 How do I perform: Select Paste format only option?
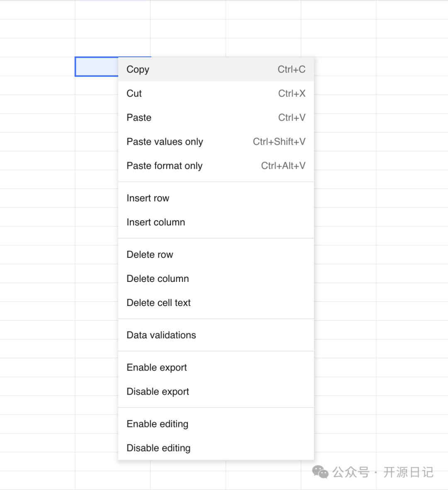[x=164, y=166]
